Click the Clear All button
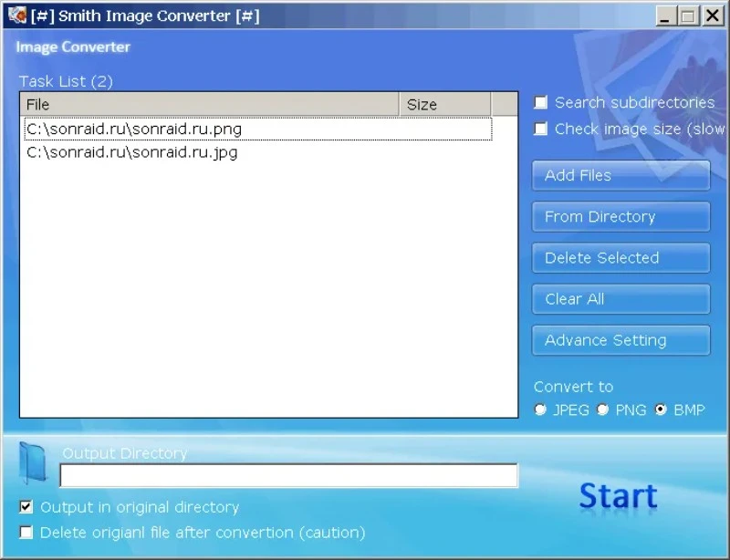The height and width of the screenshot is (560, 730). (621, 299)
